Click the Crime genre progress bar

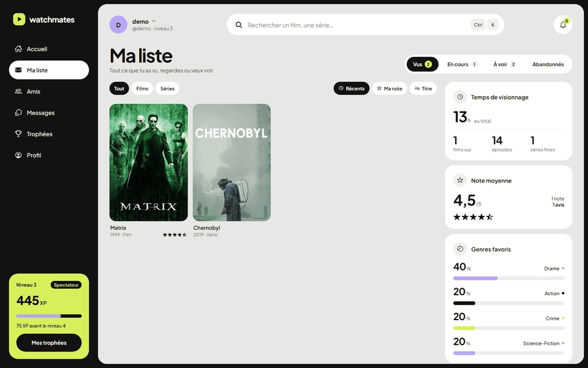tap(508, 328)
